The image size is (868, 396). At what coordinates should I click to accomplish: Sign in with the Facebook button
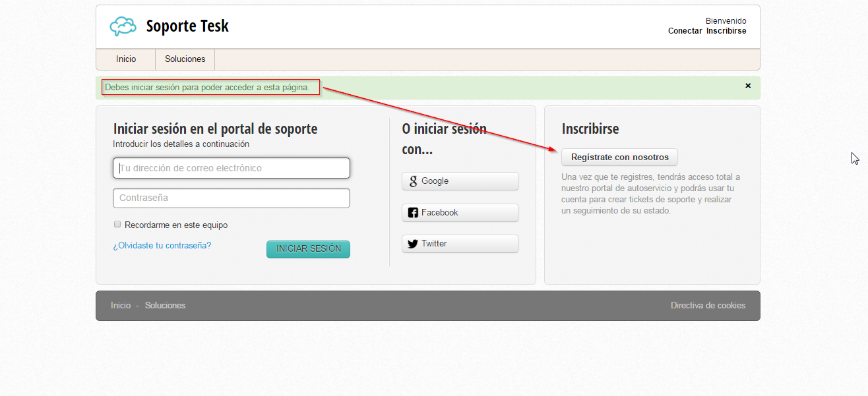point(460,213)
